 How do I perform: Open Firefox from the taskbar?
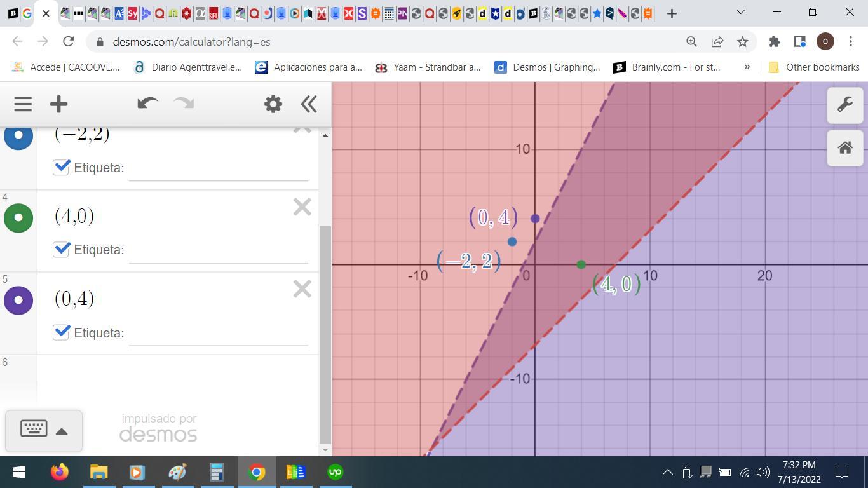point(60,472)
